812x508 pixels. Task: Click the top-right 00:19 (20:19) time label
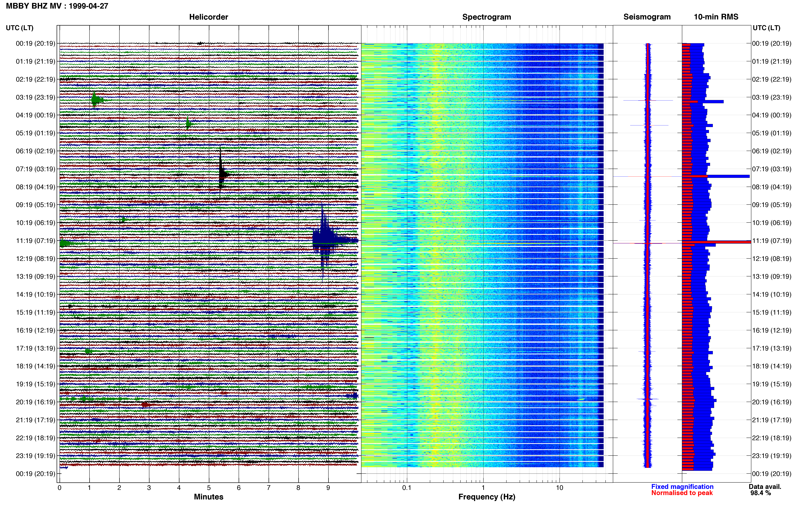click(772, 44)
